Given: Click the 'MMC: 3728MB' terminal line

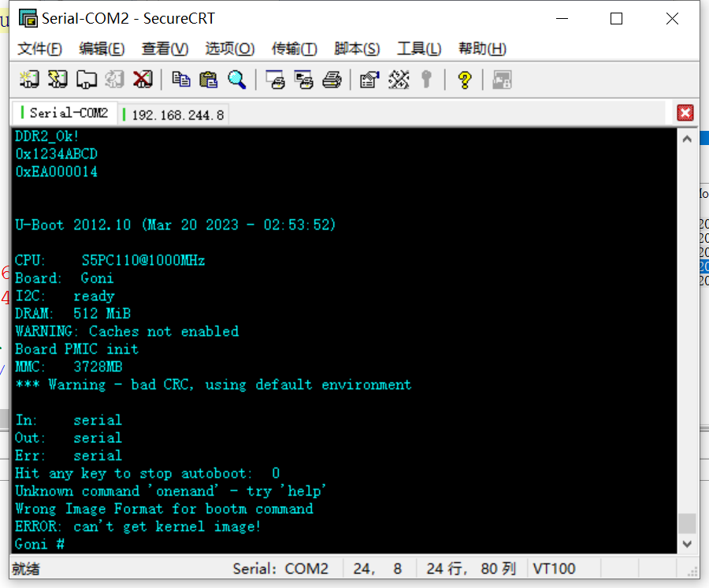Looking at the screenshot, I should point(69,367).
